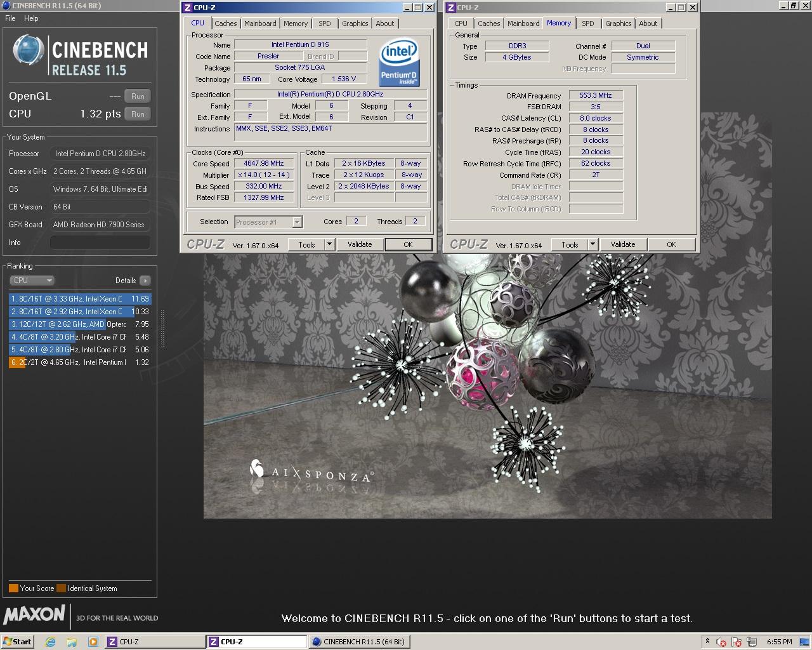Screen dimensions: 812x650
Task: Open the Start menu
Action: coord(17,642)
